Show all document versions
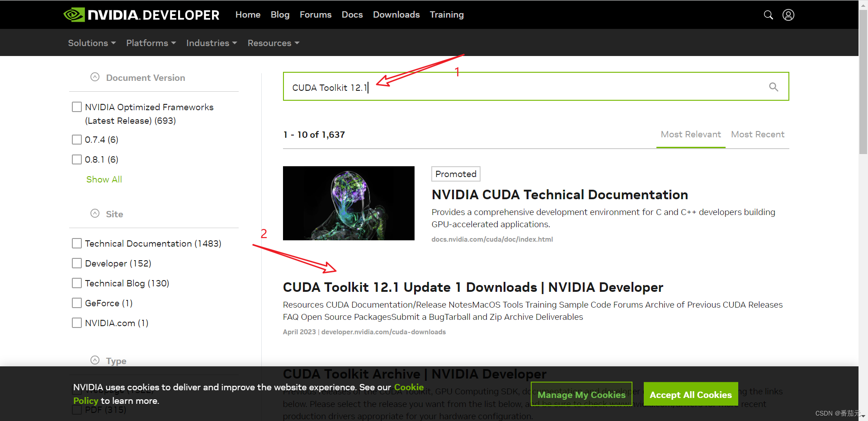This screenshot has width=868, height=421. 104,179
